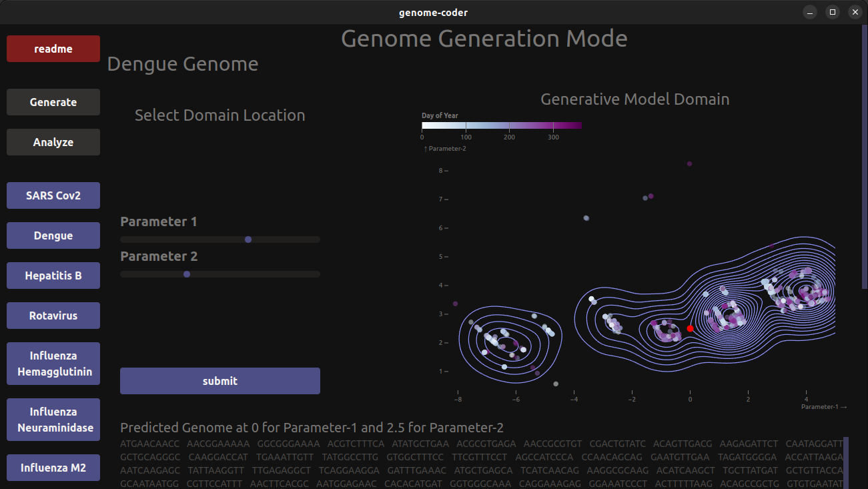Pick Influenza M2 in sidebar

(53, 468)
